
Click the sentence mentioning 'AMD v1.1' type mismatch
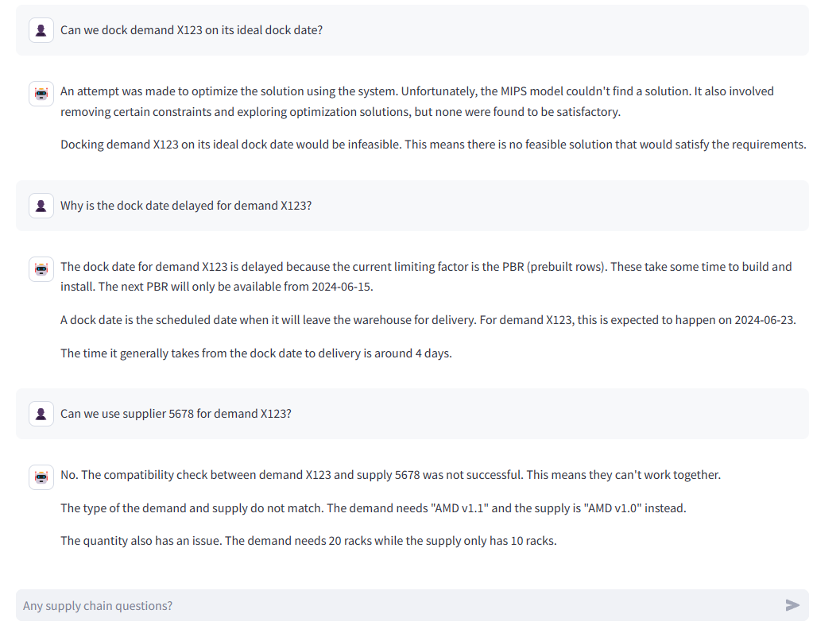coord(373,508)
